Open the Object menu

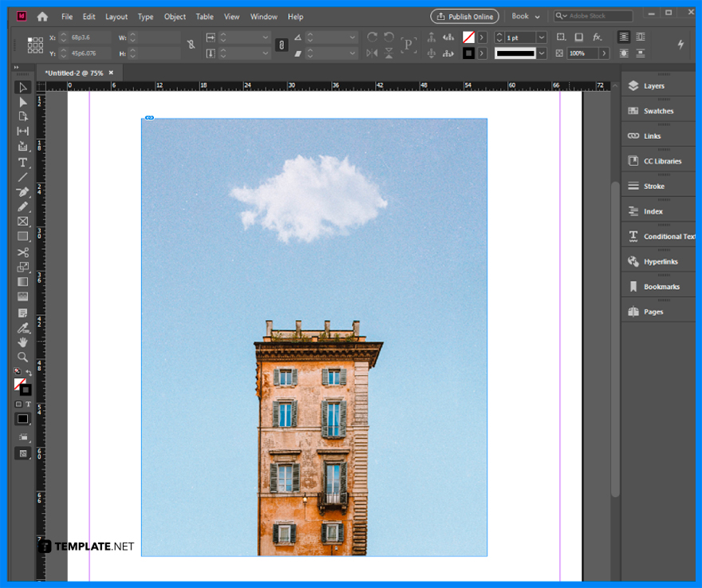[x=175, y=16]
